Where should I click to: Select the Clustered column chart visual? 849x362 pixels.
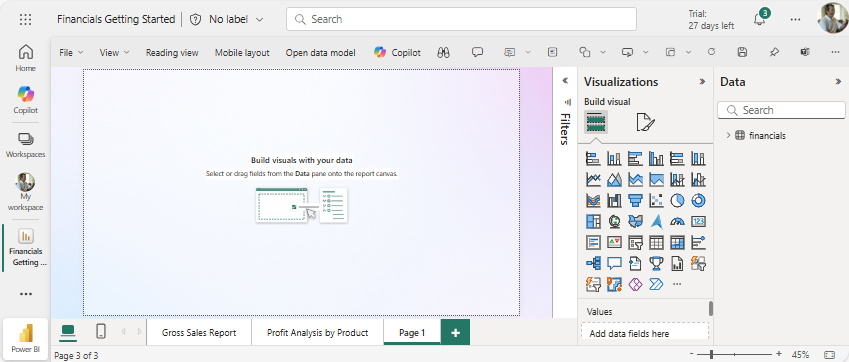tap(656, 159)
